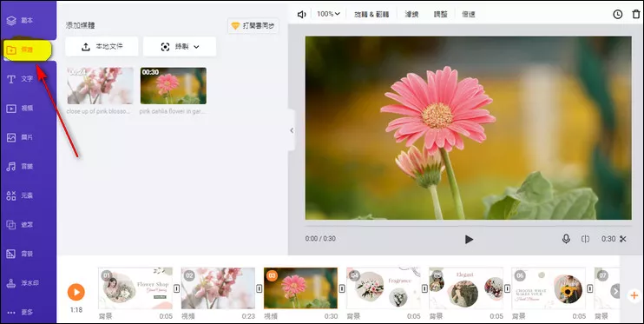The width and height of the screenshot is (644, 324).
Task: Select the highlighted Media folder tab
Action: 27,50
